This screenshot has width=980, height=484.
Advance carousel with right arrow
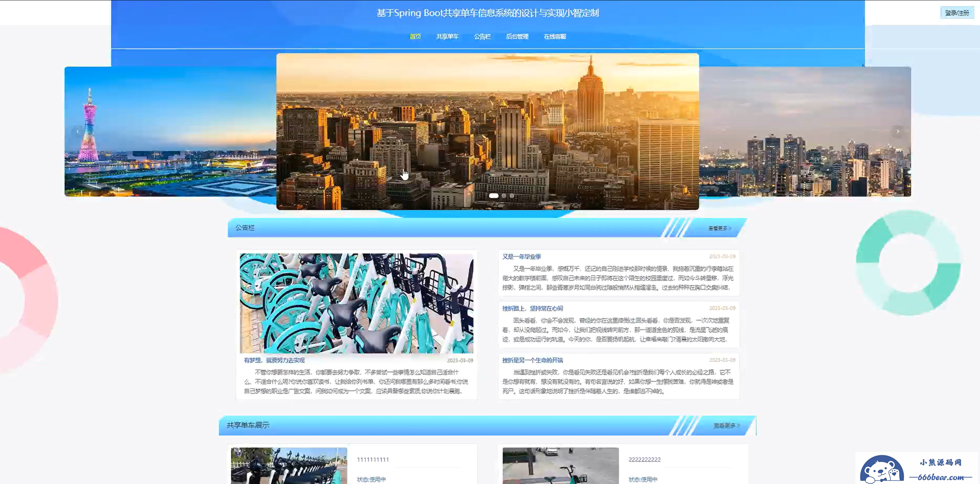(898, 132)
